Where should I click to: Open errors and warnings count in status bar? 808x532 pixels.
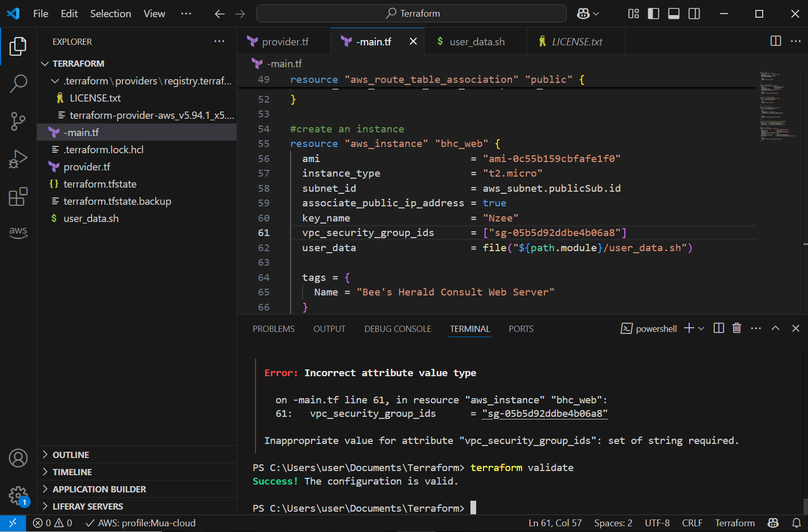(x=52, y=523)
